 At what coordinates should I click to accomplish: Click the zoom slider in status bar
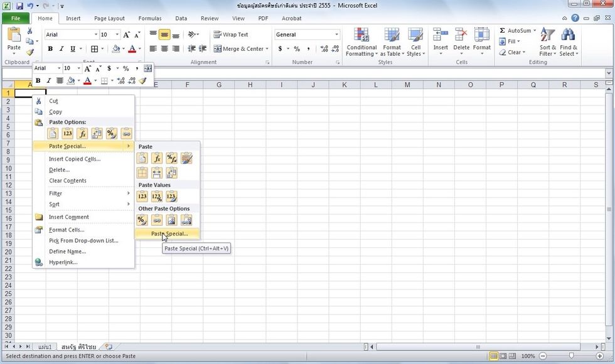click(x=570, y=356)
